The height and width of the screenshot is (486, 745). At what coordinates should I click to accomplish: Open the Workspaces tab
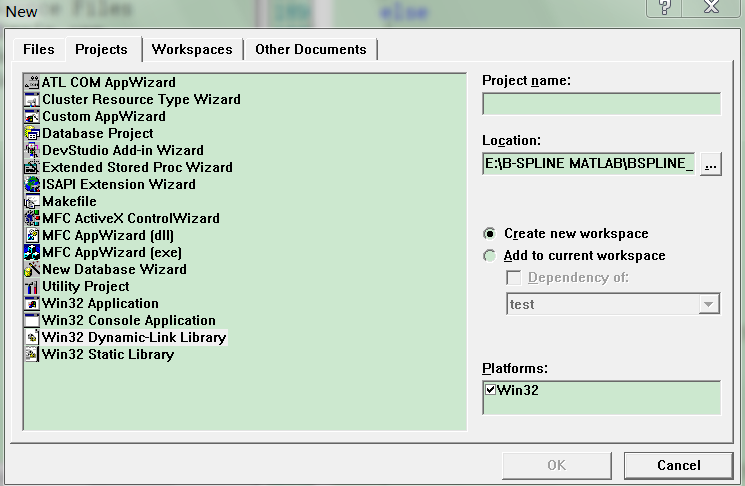(192, 49)
